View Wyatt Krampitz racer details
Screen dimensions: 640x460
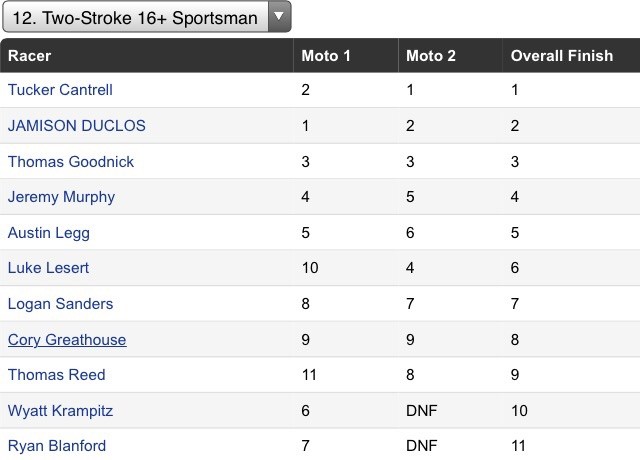pos(60,411)
